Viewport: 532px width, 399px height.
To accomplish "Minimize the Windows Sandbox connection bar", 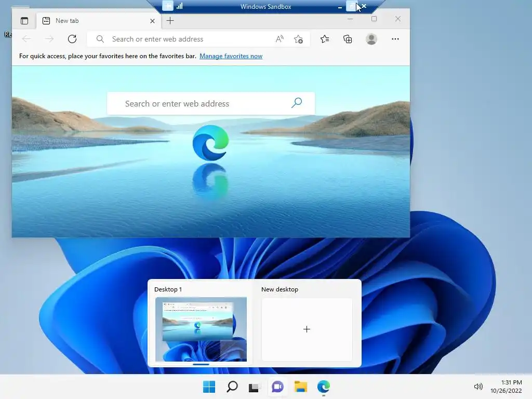I will (x=340, y=7).
